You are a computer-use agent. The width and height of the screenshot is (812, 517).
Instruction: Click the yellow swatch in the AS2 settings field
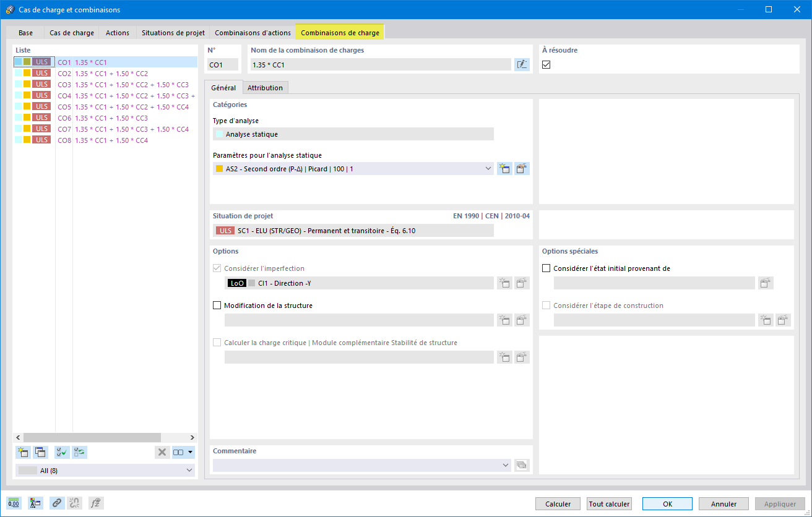pos(219,168)
